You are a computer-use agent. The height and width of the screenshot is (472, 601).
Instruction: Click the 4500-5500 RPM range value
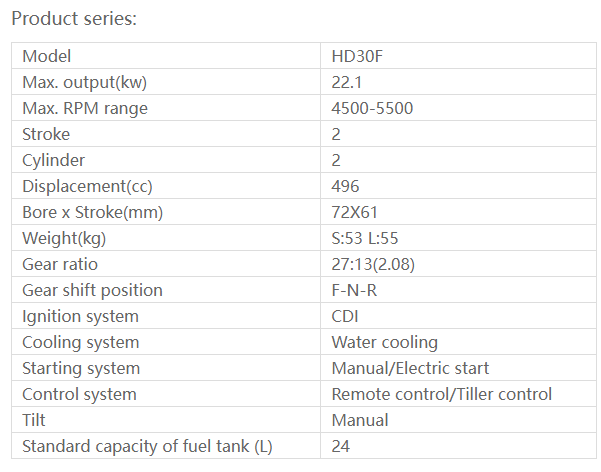pos(372,108)
